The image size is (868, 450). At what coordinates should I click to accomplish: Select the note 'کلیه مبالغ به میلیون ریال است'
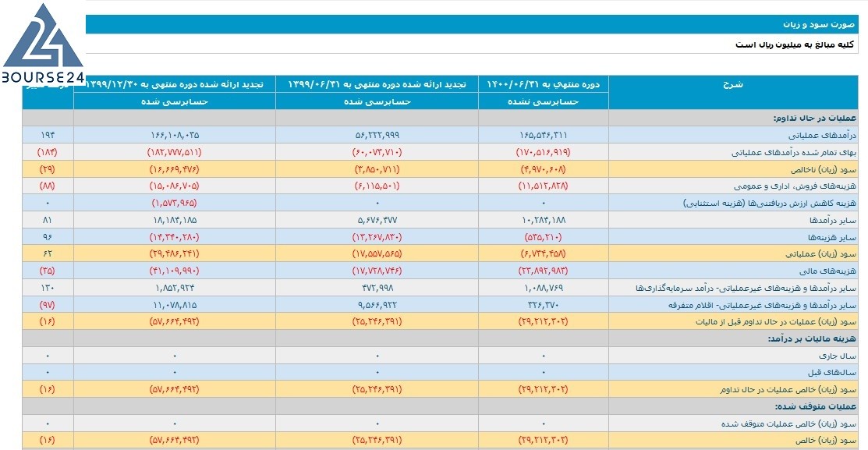coord(795,44)
